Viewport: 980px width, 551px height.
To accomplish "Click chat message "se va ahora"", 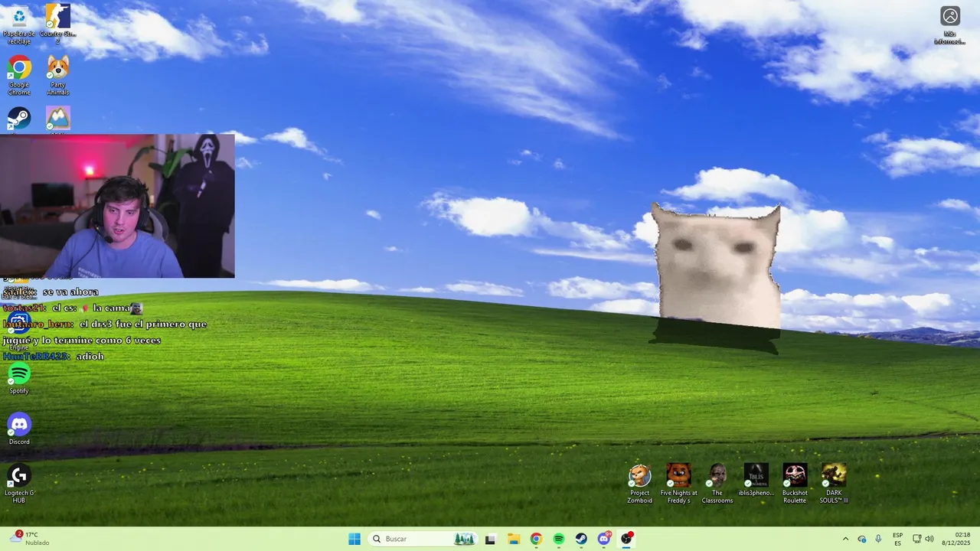I will click(70, 292).
